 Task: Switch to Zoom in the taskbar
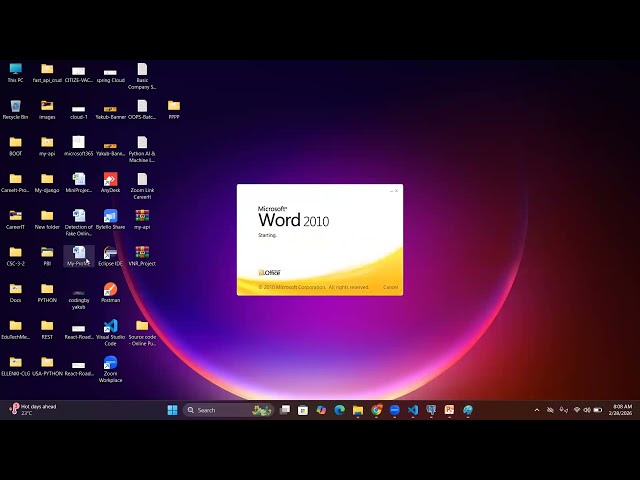(x=395, y=410)
